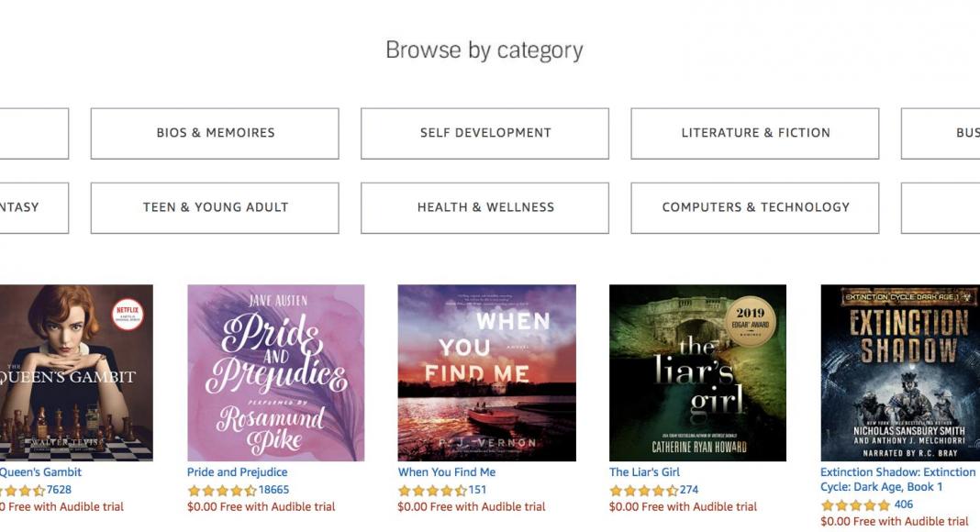Click The Liar's Girl title link
The width and height of the screenshot is (980, 532).
click(644, 472)
